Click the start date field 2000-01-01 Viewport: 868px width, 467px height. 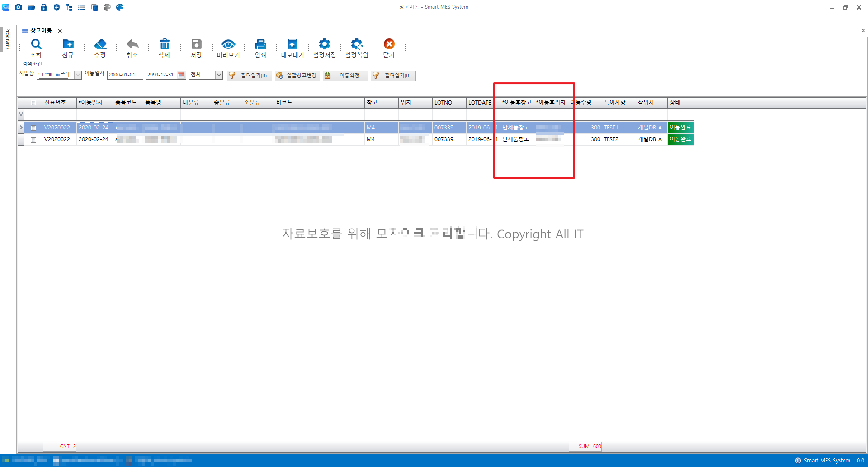coord(125,75)
